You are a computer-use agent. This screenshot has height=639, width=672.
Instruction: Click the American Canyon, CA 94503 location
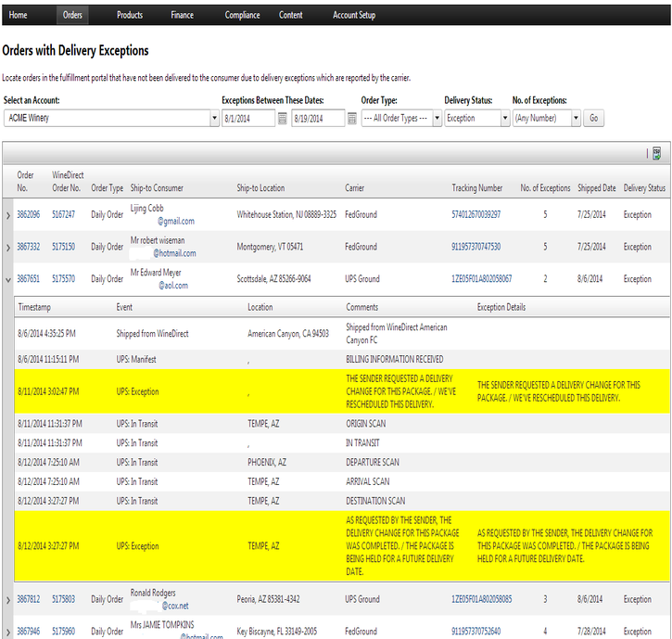(288, 334)
